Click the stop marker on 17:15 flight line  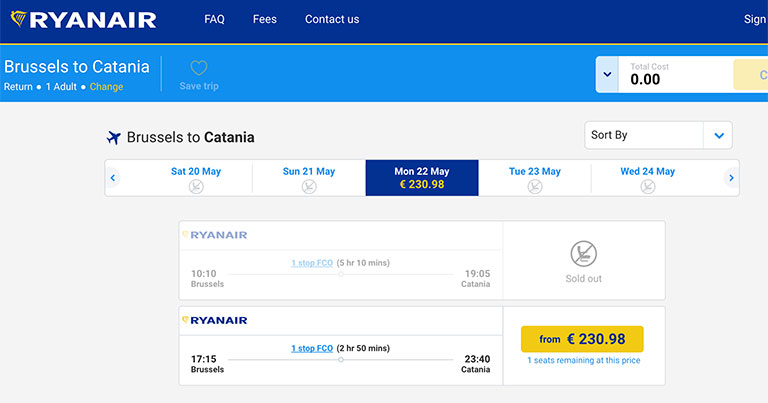click(341, 359)
